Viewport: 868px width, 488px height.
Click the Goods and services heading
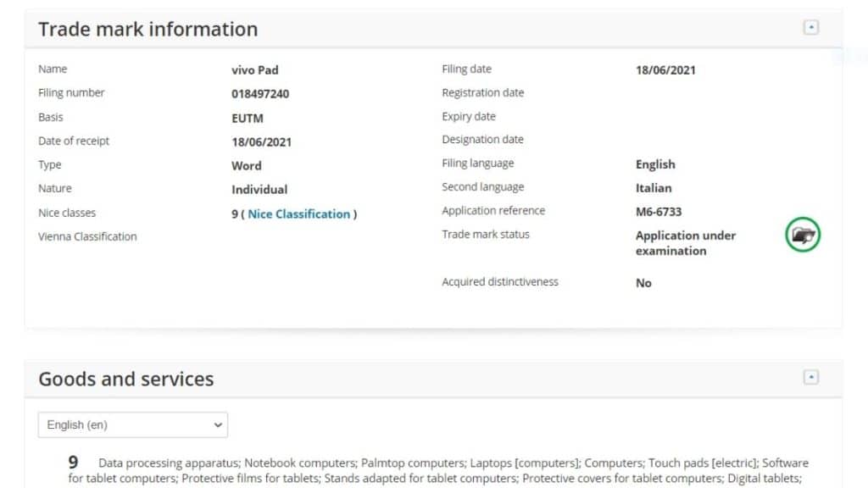(x=125, y=379)
